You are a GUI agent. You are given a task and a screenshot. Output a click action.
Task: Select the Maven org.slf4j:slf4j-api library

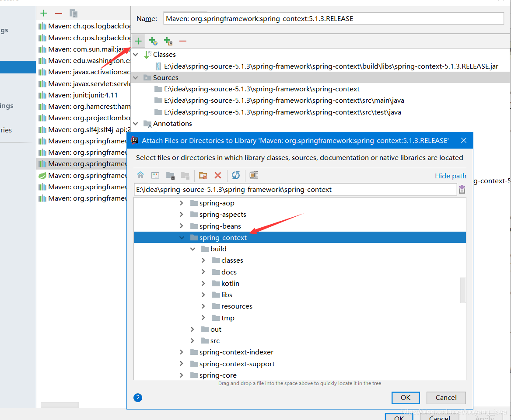(84, 129)
